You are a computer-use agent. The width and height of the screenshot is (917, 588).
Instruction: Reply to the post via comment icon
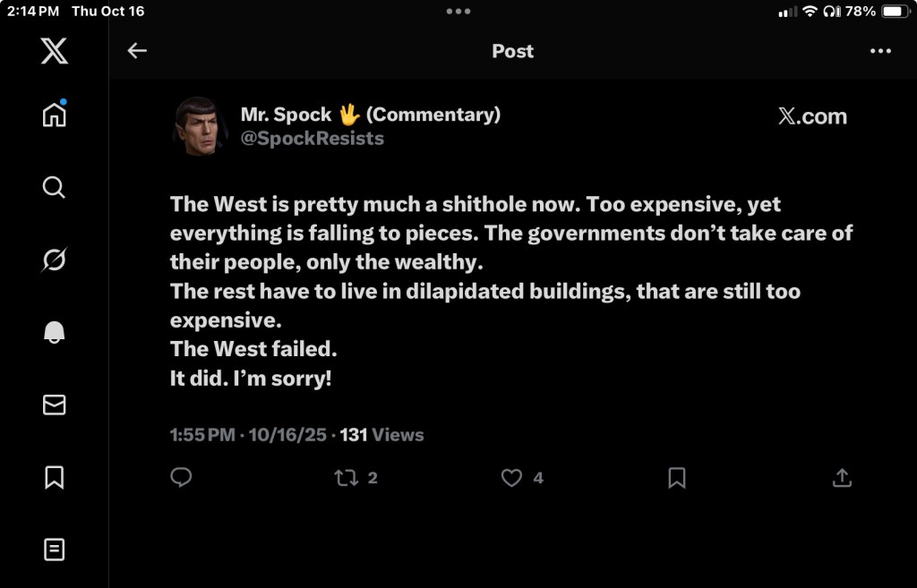tap(181, 478)
